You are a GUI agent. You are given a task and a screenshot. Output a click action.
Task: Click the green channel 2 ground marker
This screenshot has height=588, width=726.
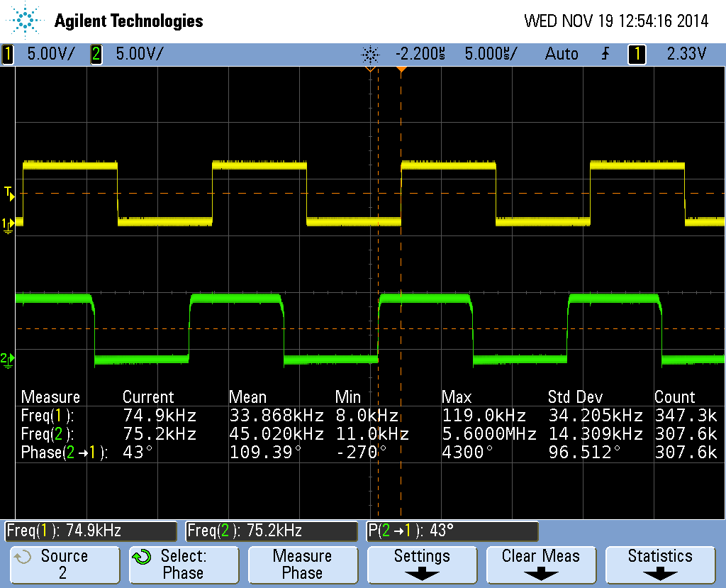(7, 360)
